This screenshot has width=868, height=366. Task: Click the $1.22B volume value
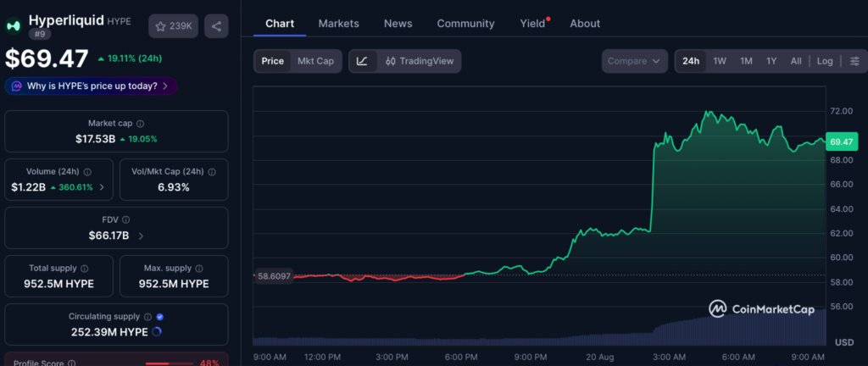[x=28, y=187]
